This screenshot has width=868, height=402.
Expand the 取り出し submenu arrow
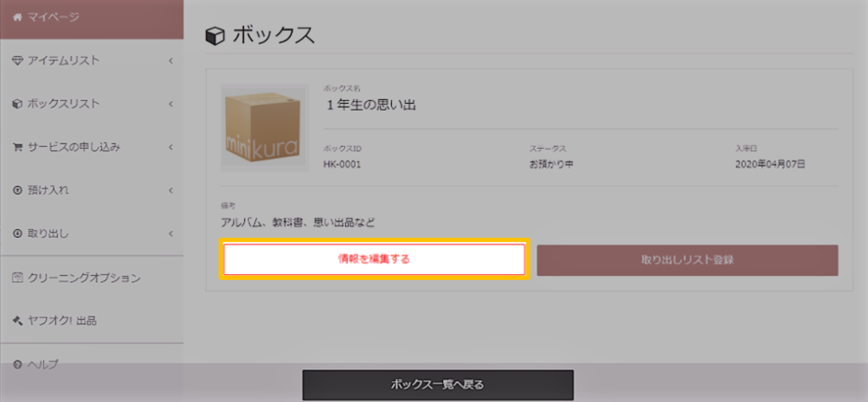click(x=171, y=233)
